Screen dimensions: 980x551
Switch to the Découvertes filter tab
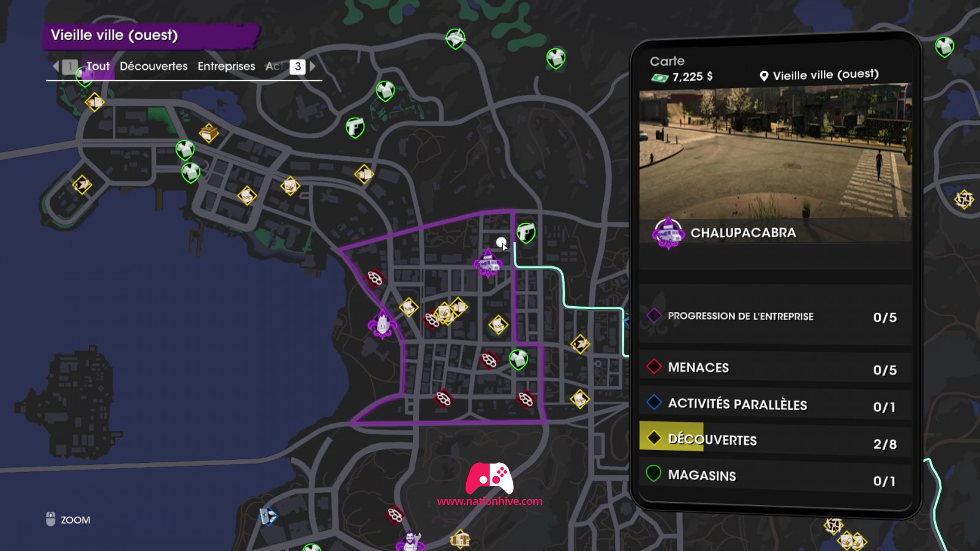[154, 66]
